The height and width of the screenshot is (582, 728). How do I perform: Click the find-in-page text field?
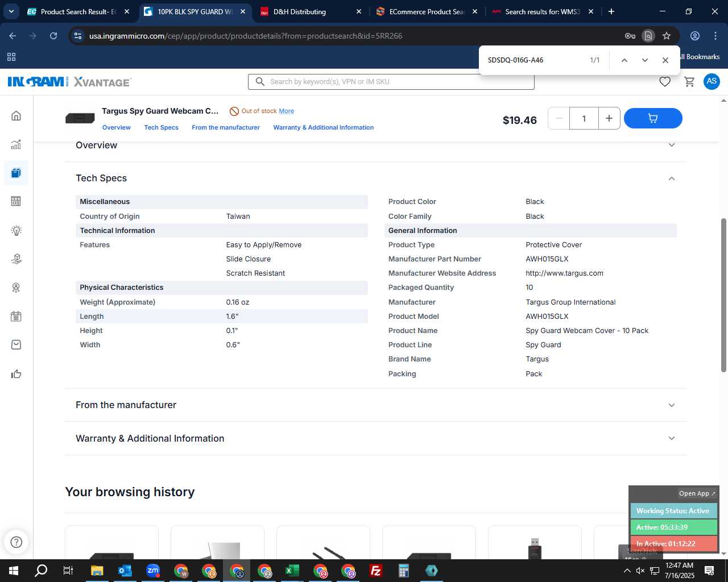point(533,60)
